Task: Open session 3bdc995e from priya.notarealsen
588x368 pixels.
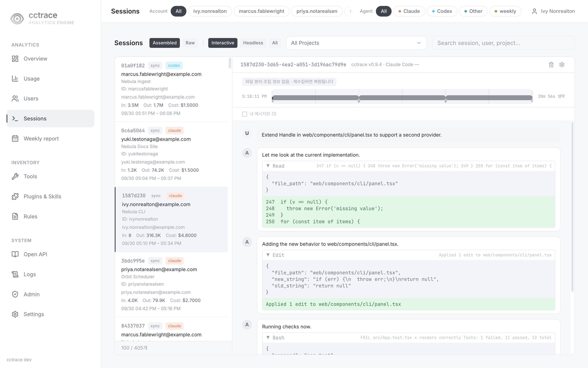Action: [171, 285]
